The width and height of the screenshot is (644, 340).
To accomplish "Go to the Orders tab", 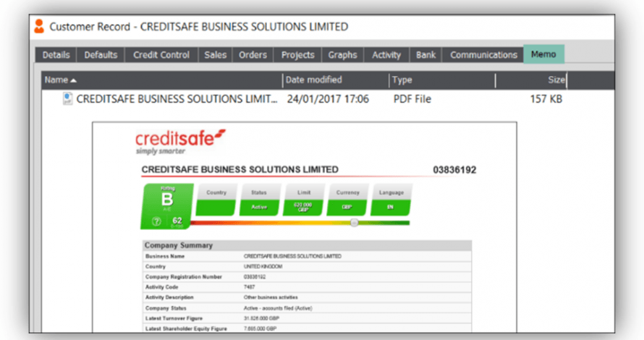I will tap(253, 55).
